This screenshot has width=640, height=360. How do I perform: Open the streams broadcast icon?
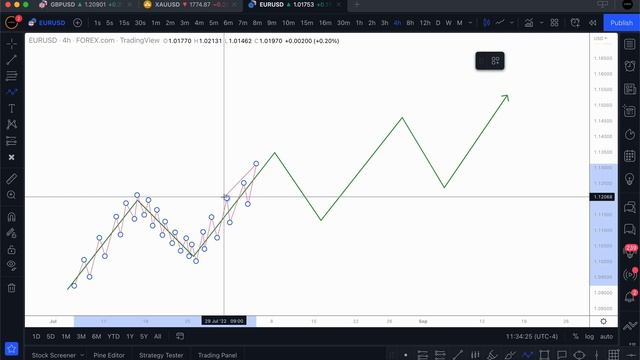(x=630, y=274)
